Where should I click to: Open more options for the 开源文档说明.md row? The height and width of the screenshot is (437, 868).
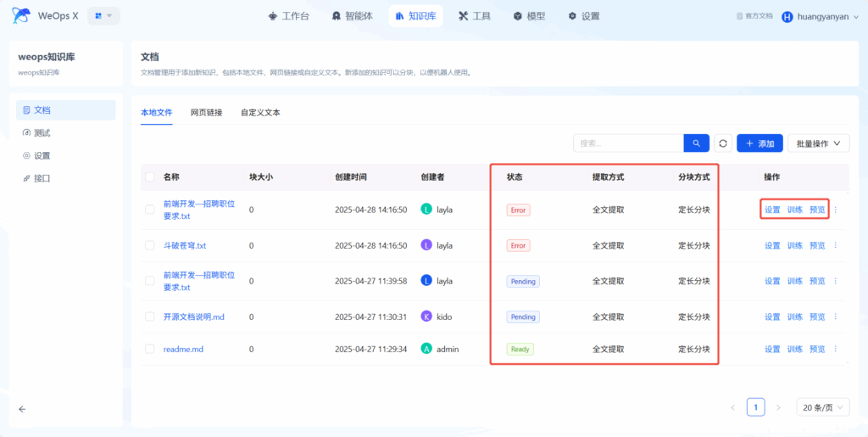[836, 317]
